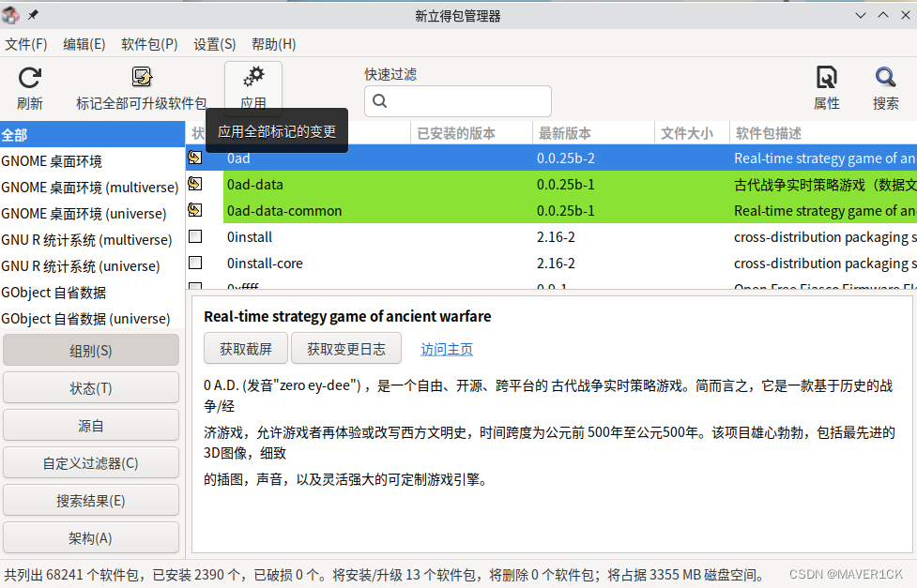Screen dimensions: 917x588
Task: Select the 自定义过滤器(C) button
Action: 91,463
